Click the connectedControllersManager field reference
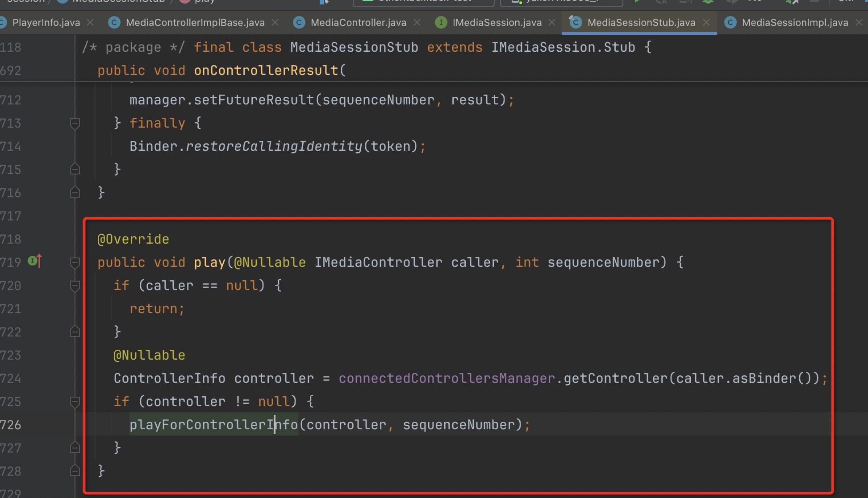The image size is (868, 498). [x=447, y=378]
